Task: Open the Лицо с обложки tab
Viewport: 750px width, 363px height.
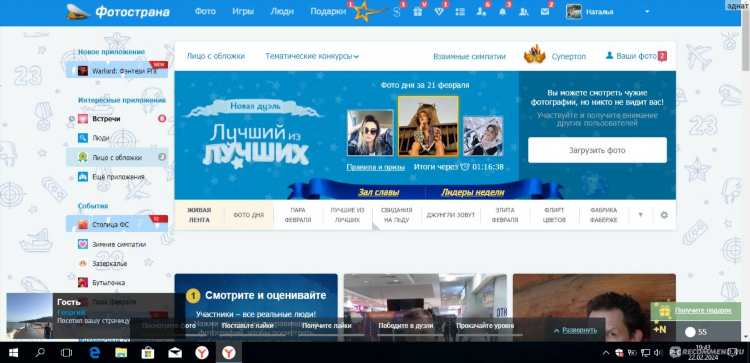Action: pos(215,56)
